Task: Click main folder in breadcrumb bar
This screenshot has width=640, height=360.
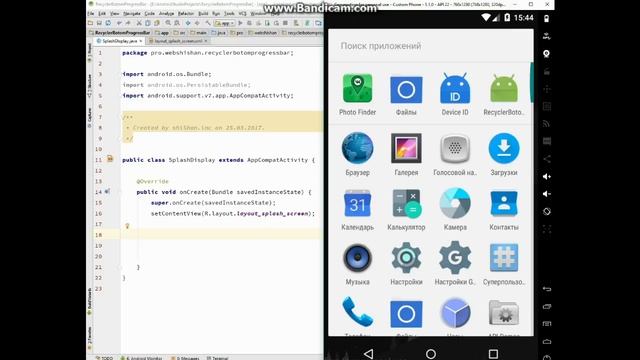Action: pyautogui.click(x=198, y=33)
